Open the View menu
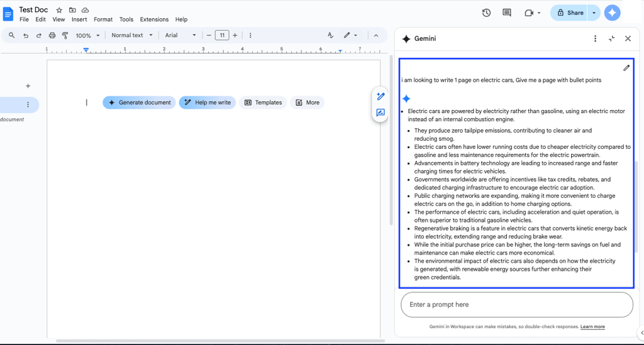Viewport: 644px width, 345px height. coord(58,19)
